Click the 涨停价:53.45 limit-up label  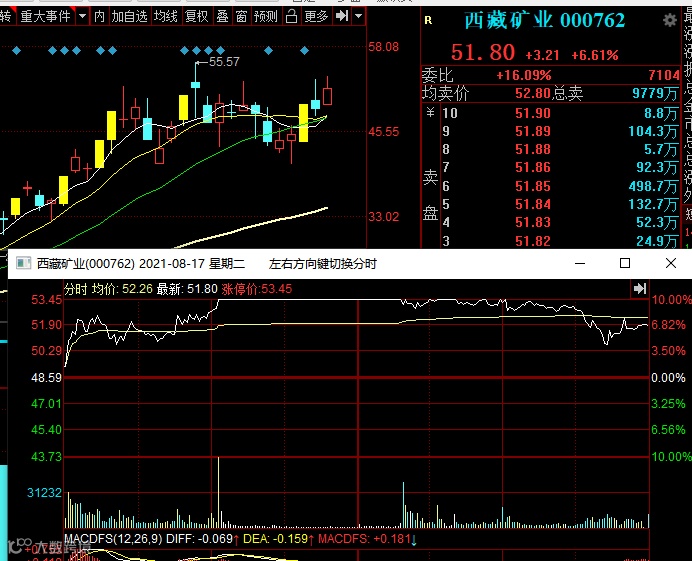pos(256,289)
